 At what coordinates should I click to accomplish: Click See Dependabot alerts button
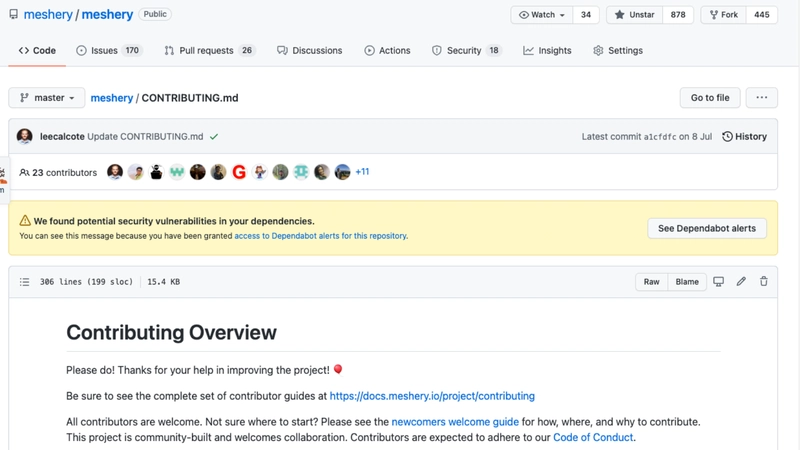coord(707,228)
